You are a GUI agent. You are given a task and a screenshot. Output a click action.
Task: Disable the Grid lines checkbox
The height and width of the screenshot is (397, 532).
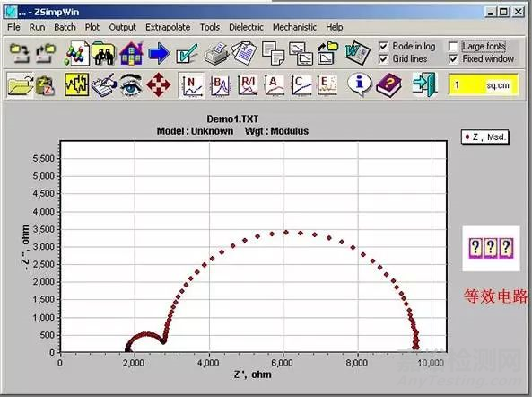pos(383,59)
